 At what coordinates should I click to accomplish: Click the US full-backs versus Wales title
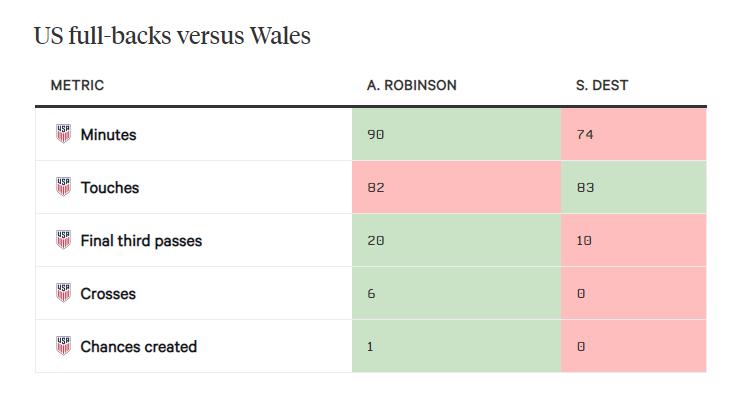click(172, 36)
